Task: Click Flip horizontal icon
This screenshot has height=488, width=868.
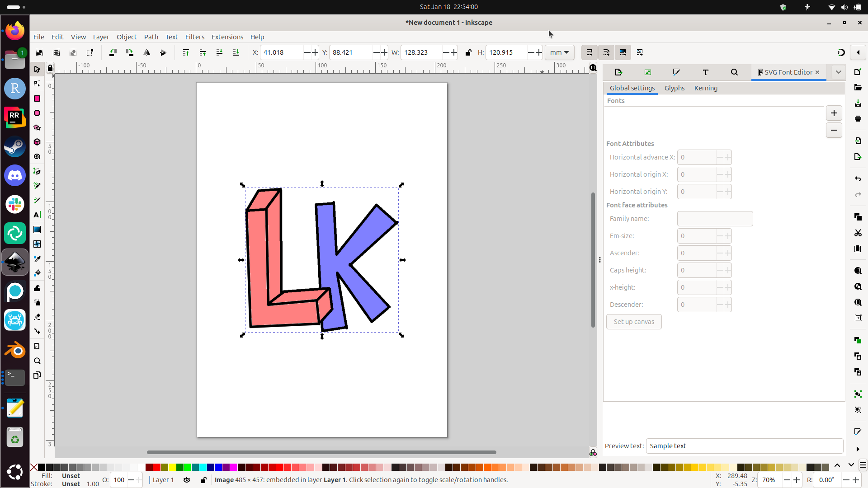Action: click(x=146, y=52)
